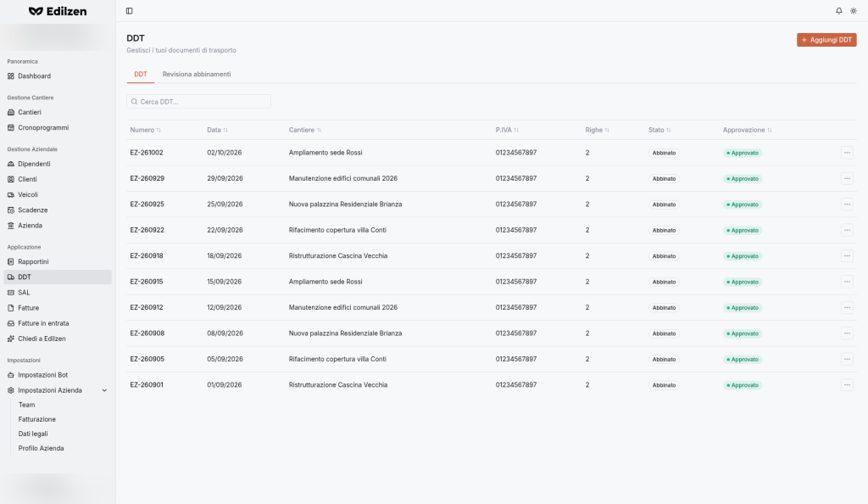Open the notifications bell
The height and width of the screenshot is (504, 868).
pyautogui.click(x=838, y=11)
